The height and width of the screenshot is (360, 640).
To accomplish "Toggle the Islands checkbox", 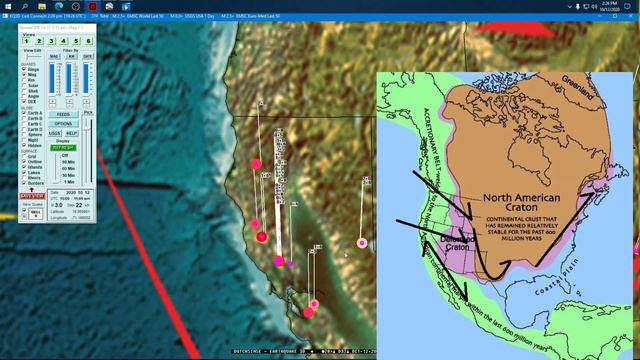I will pyautogui.click(x=24, y=167).
